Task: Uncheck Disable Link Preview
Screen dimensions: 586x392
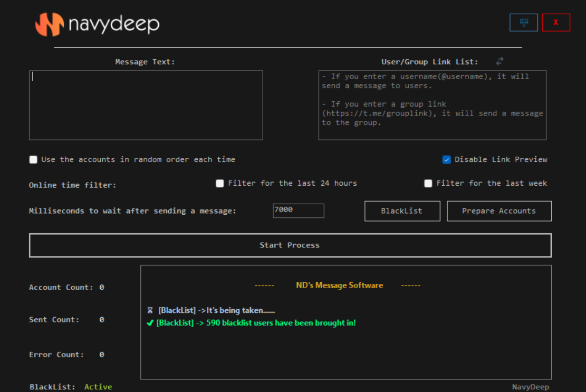Action: (447, 159)
